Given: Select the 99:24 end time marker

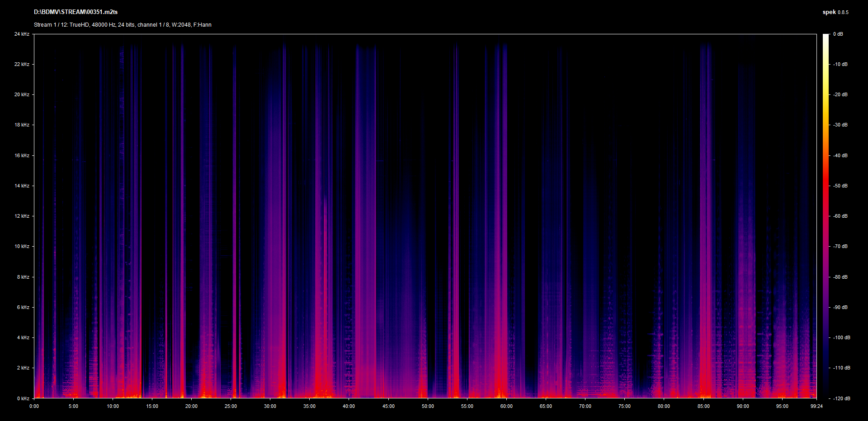Looking at the screenshot, I should pos(816,406).
